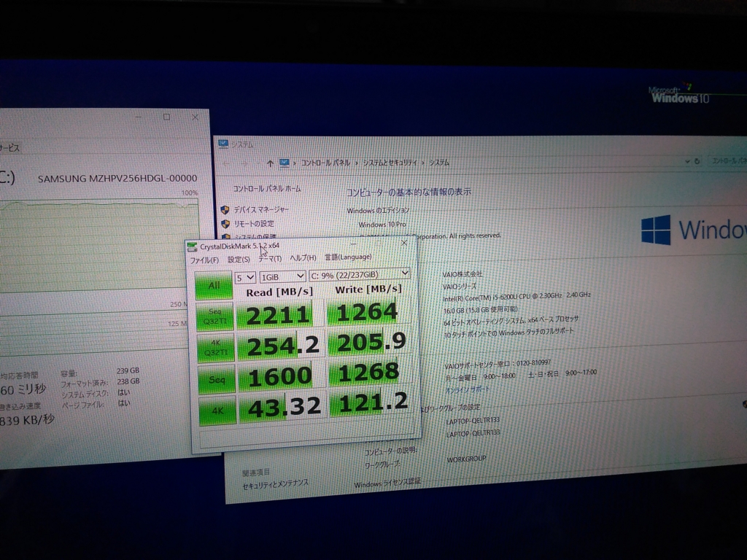The height and width of the screenshot is (560, 747).
Task: Click the Seq read value 1600
Action: coord(281,376)
